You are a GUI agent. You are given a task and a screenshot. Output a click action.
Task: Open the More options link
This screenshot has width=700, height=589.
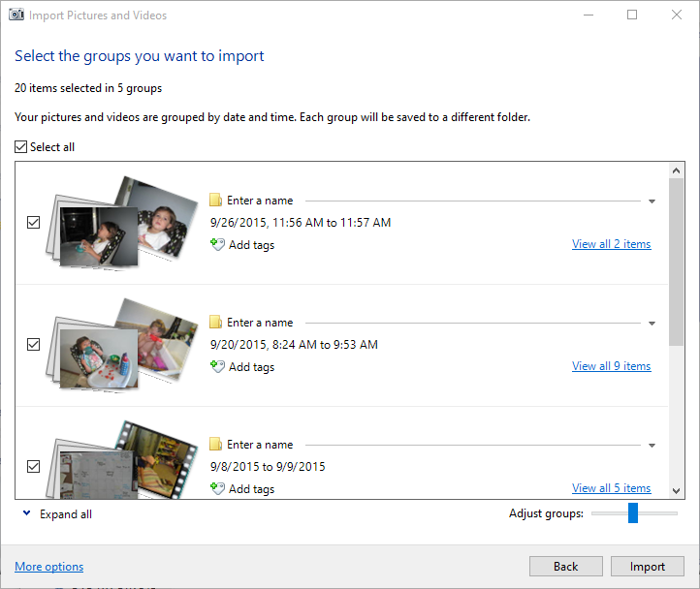[49, 567]
